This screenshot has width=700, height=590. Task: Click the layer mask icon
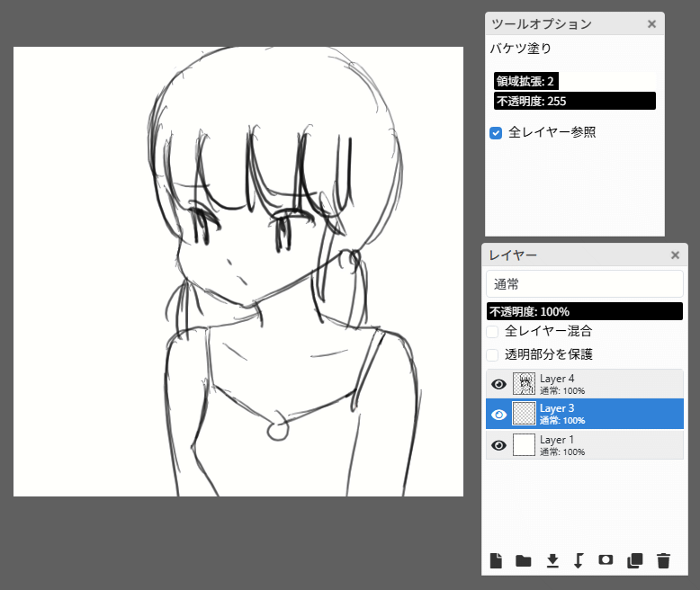[606, 561]
